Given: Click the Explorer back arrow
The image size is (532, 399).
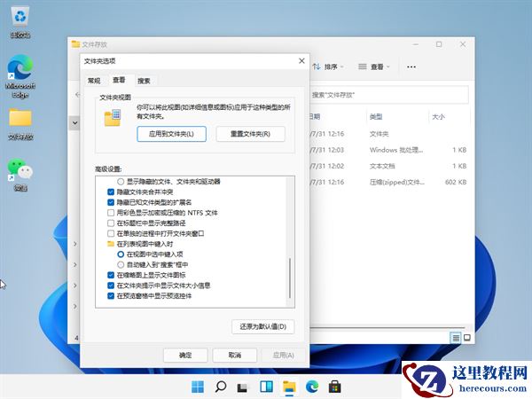Looking at the screenshot, I should coord(77,95).
